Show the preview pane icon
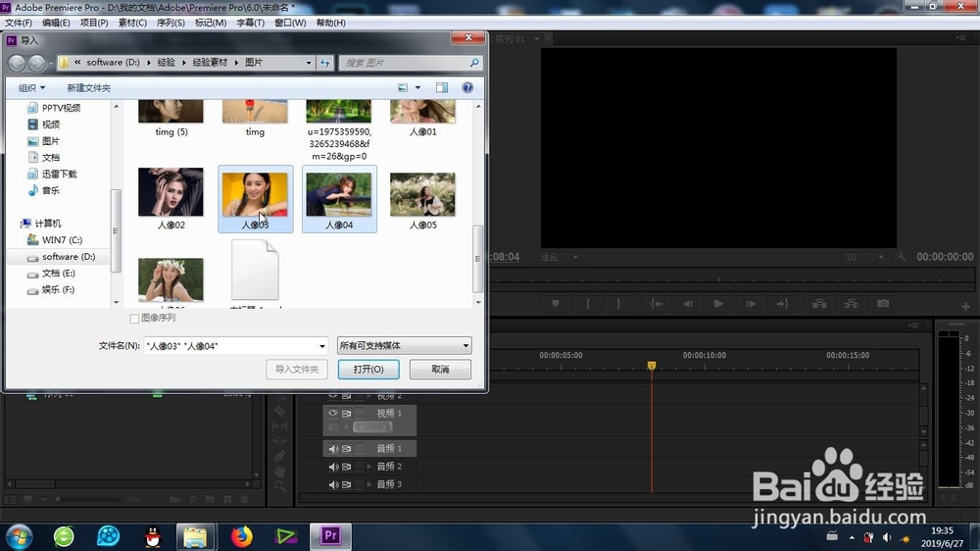The height and width of the screenshot is (551, 980). pos(442,87)
